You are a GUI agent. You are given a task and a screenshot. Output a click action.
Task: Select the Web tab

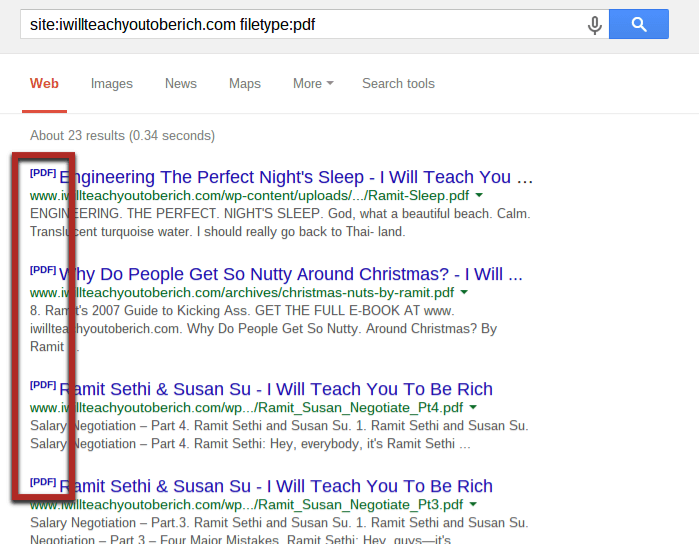click(x=44, y=83)
